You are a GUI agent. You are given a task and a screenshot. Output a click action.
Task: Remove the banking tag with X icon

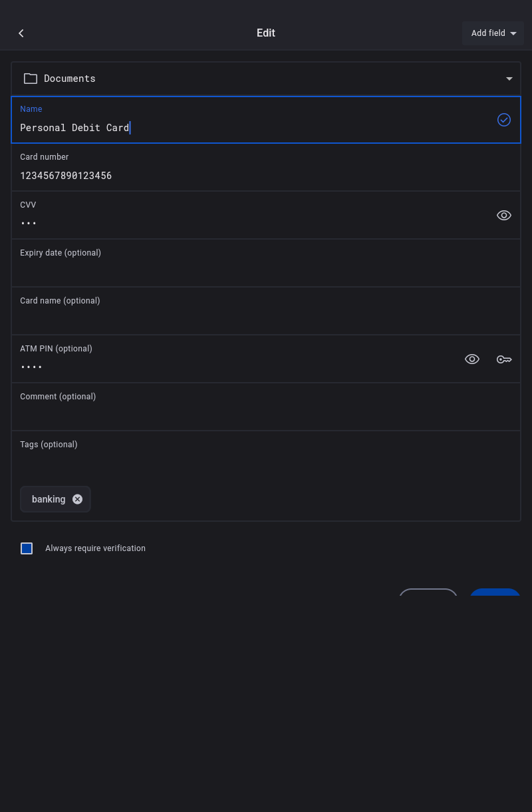pos(78,499)
